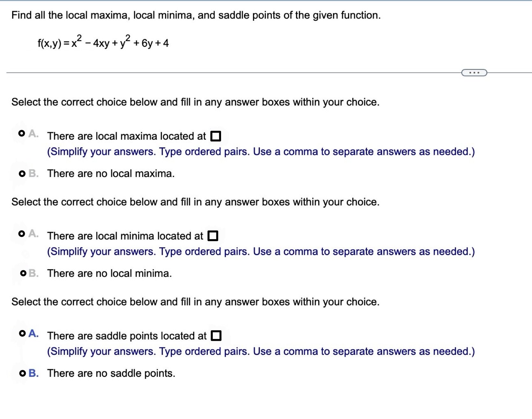This screenshot has height=419, width=532.
Task: Click the second 'Select the correct choice' instruction
Action: [x=195, y=202]
